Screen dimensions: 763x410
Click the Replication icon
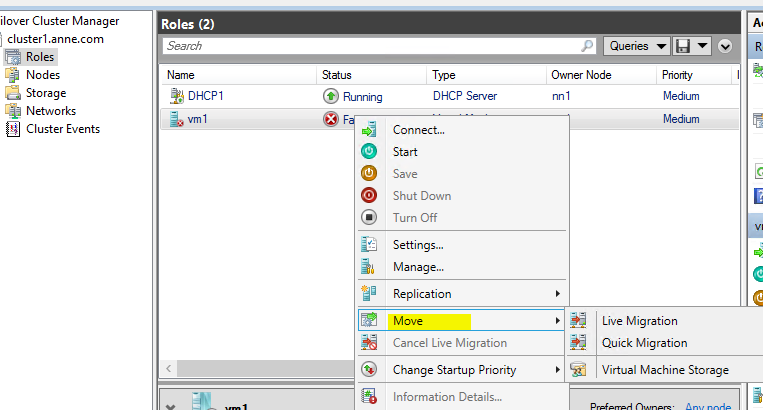[x=369, y=293]
